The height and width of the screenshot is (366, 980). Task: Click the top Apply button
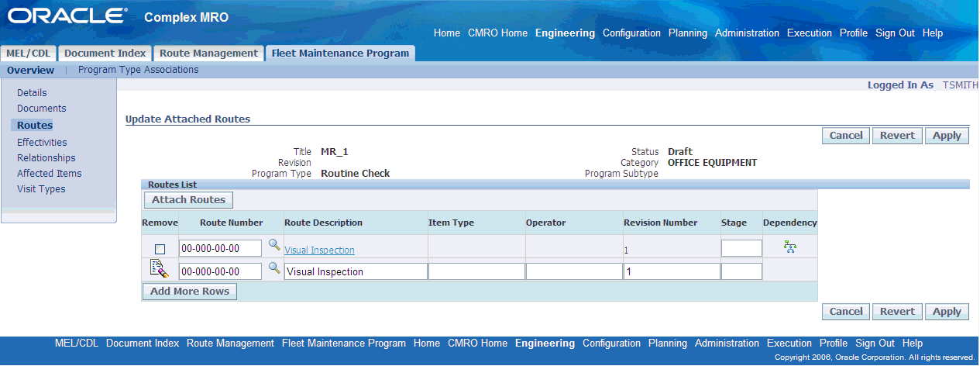(947, 135)
